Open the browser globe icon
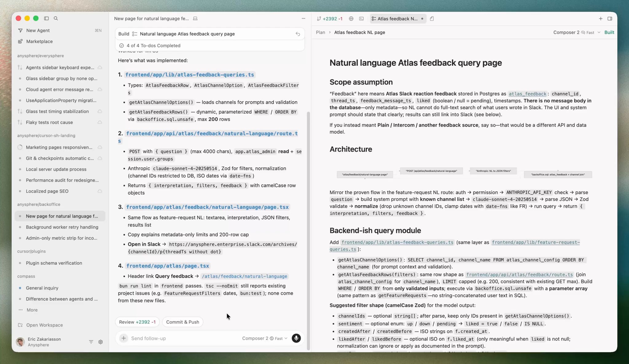The image size is (629, 364). (351, 19)
